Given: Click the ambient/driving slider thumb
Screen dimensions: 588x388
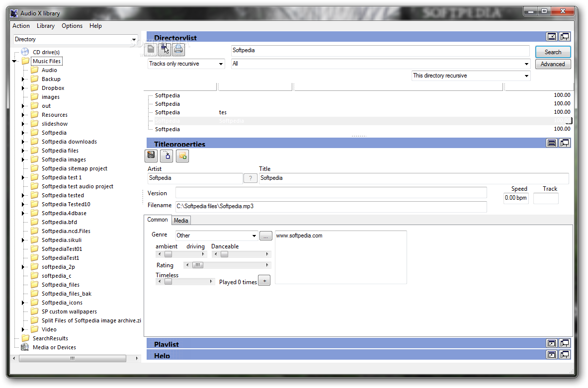Looking at the screenshot, I should click(x=168, y=254).
